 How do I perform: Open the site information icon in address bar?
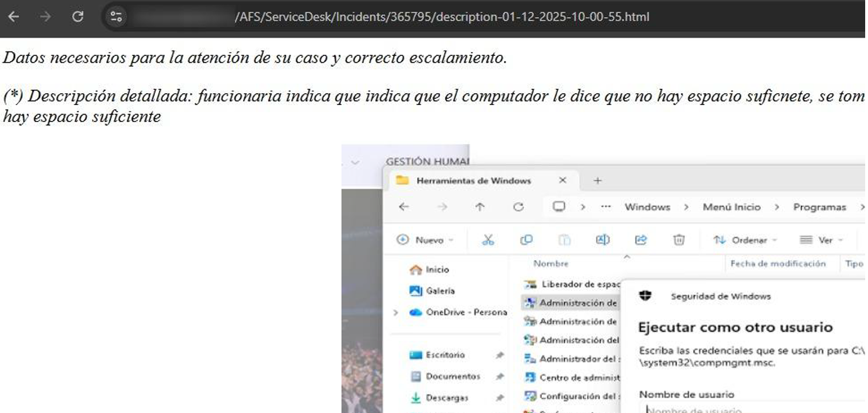click(x=116, y=17)
